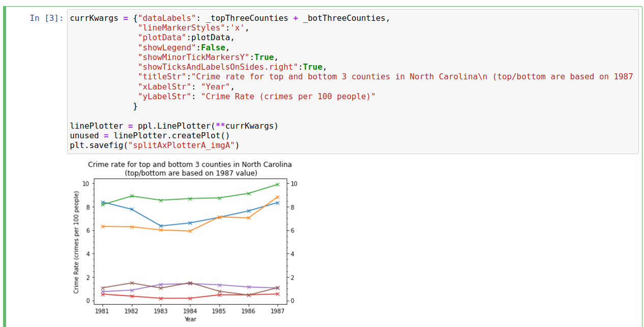Screen dimensions: 644x327
Task: Place cursor on the currKwargs assignment line
Action: pyautogui.click(x=229, y=18)
